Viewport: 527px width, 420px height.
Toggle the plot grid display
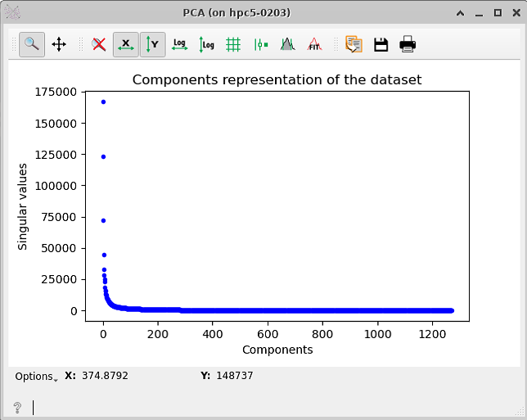coord(233,44)
